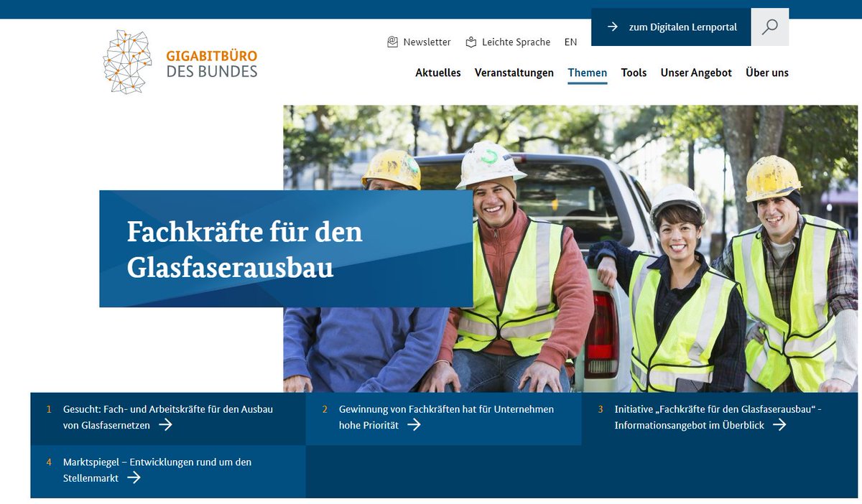Screen dimensions: 862x504
Task: Jump to section 1 Gesucht: Fach- und Arbeitskräfte
Action: [168, 417]
